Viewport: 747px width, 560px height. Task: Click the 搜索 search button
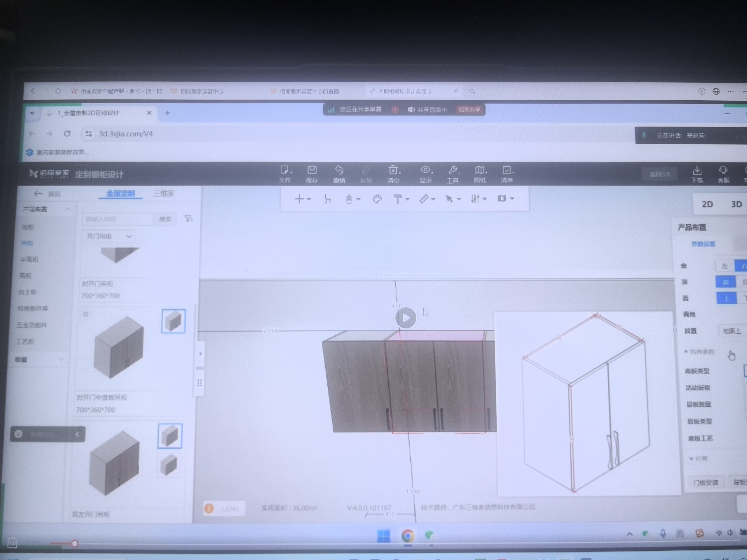pyautogui.click(x=165, y=219)
